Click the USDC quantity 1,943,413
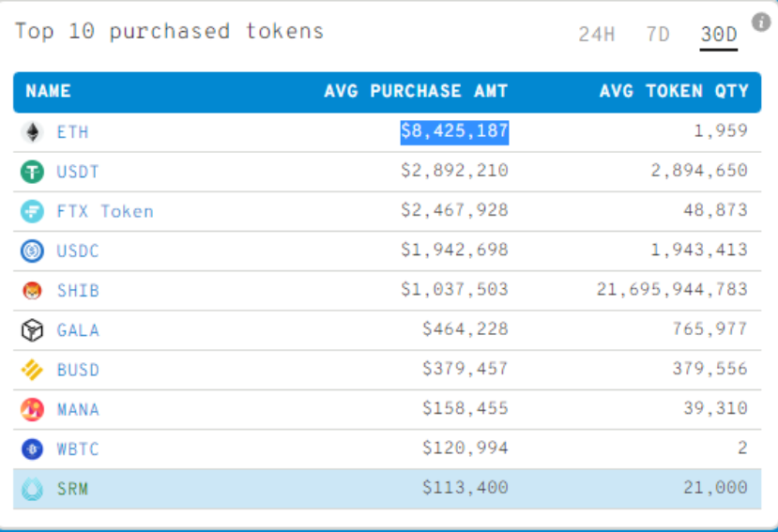The height and width of the screenshot is (532, 778). pyautogui.click(x=699, y=251)
